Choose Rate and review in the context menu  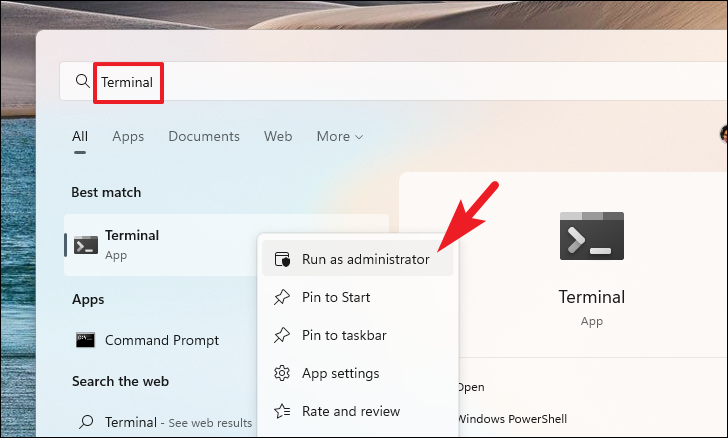[x=358, y=411]
